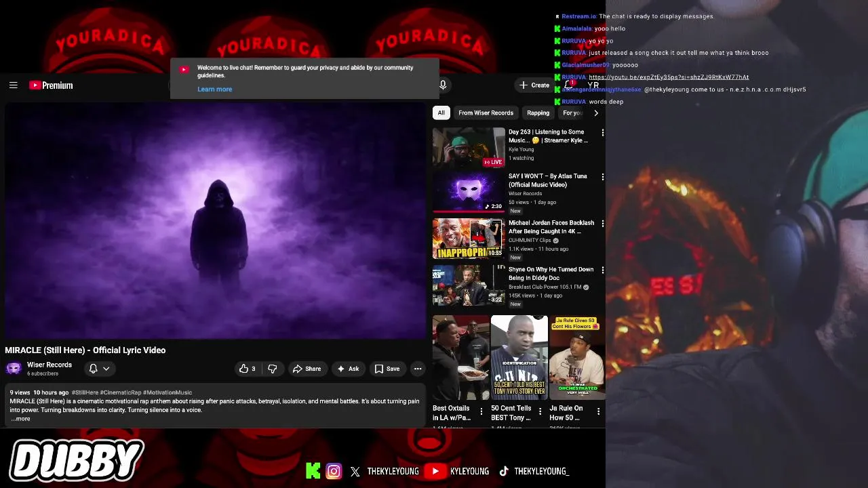Screen dimensions: 868x488
Task: Expand subscription notification dropdown chevron
Action: click(106, 369)
